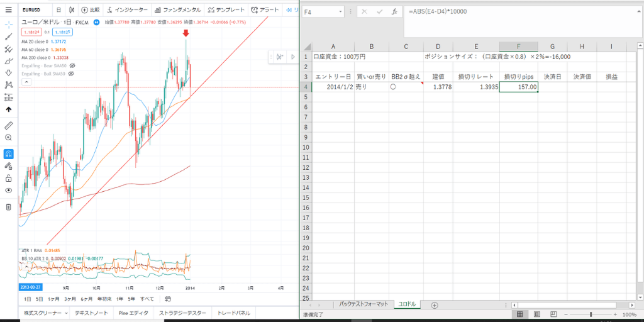Click the blue replay rewind icon in top bar
Viewport: 644px width, 322px height.
click(x=289, y=9)
